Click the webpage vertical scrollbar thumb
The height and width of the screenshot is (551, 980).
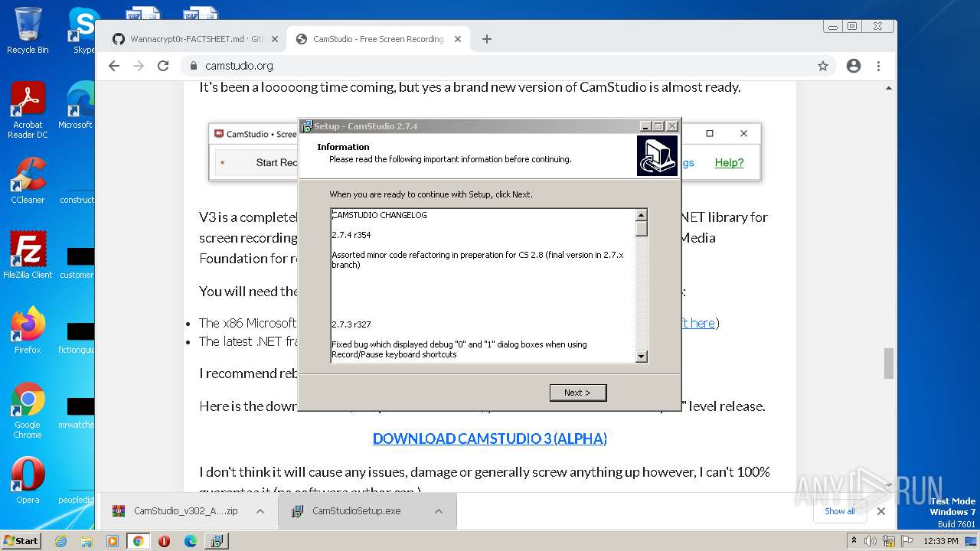(889, 364)
